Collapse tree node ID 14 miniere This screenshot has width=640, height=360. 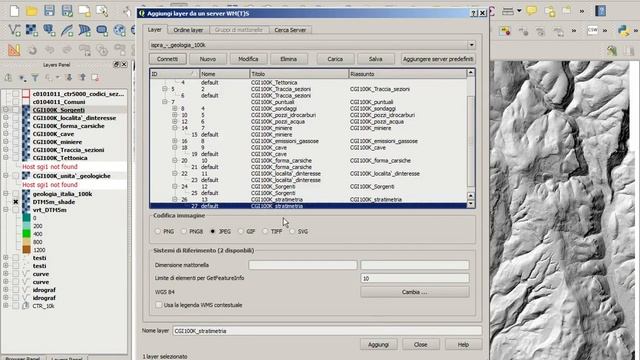[174, 128]
